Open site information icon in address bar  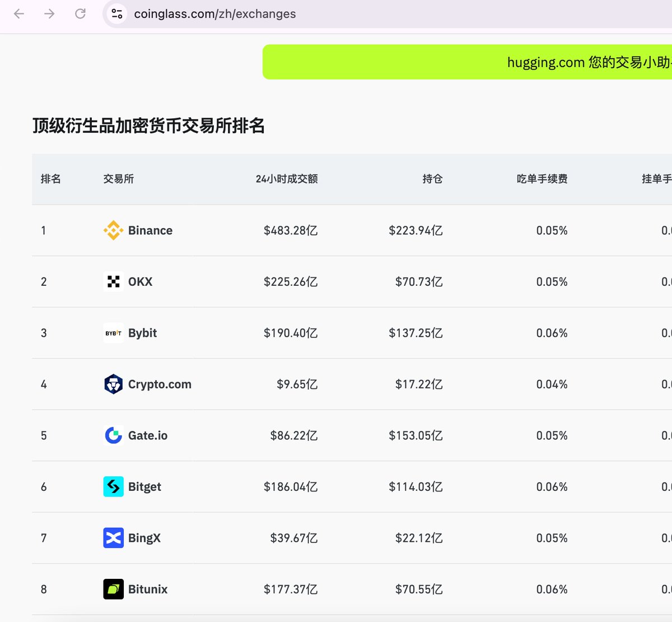tap(117, 14)
